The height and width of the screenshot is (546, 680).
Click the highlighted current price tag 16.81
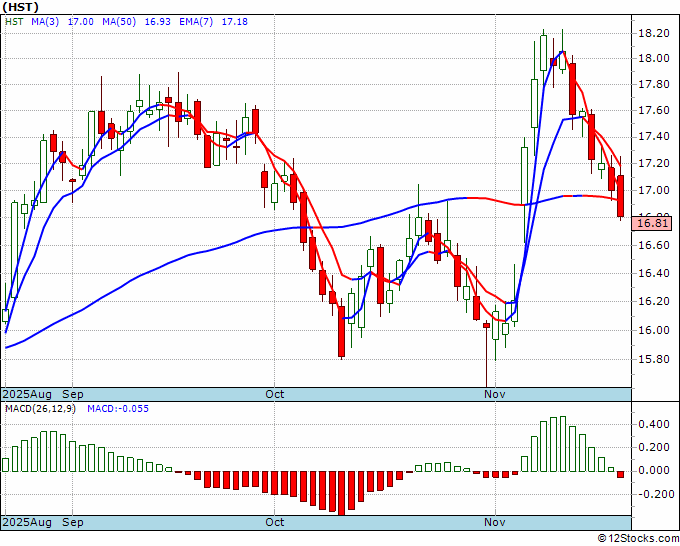coord(652,224)
